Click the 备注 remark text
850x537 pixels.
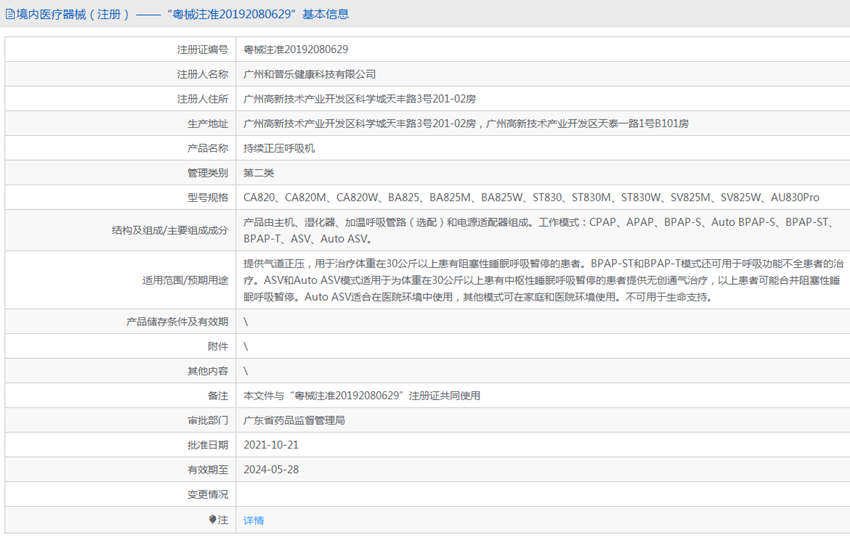point(362,396)
